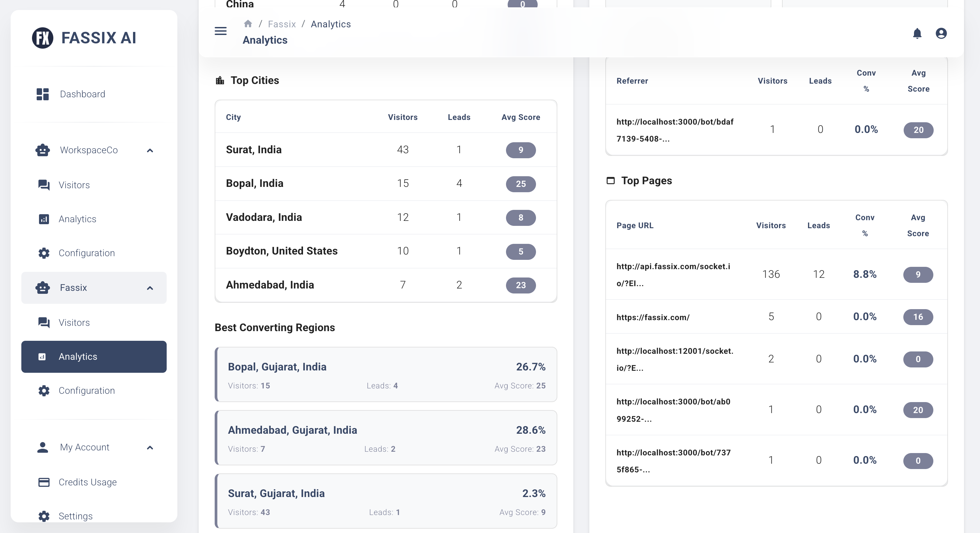Open the user profile avatar icon
The image size is (980, 533).
click(941, 33)
